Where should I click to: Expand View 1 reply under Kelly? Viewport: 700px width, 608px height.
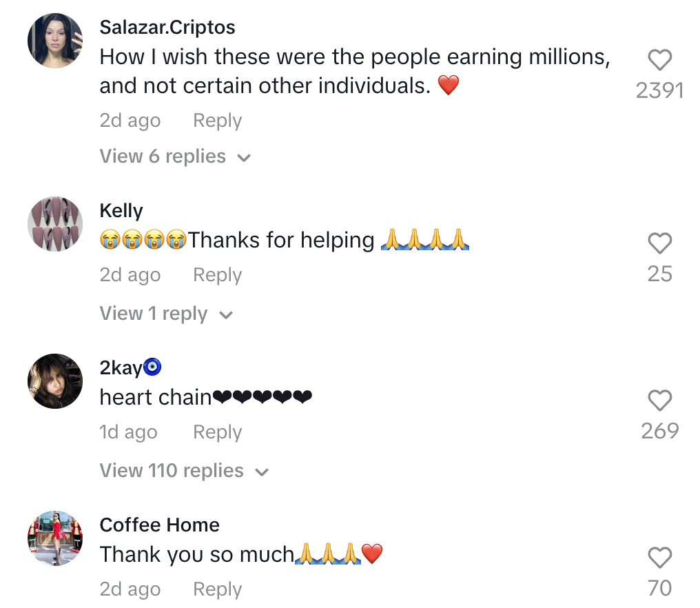click(166, 314)
